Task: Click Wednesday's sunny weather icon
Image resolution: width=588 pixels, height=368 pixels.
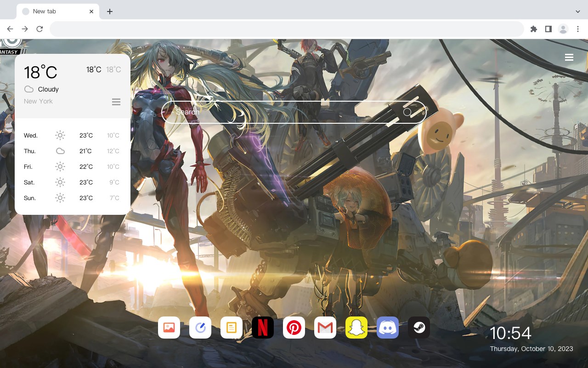Action: [60, 135]
